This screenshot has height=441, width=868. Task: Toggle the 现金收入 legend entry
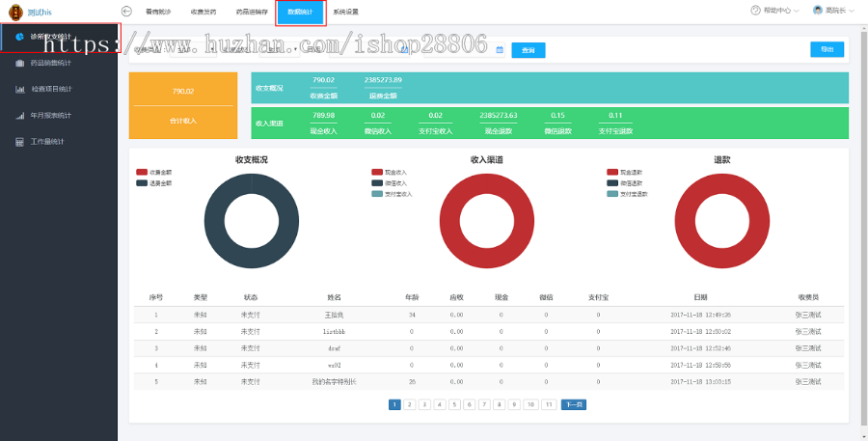pyautogui.click(x=390, y=173)
